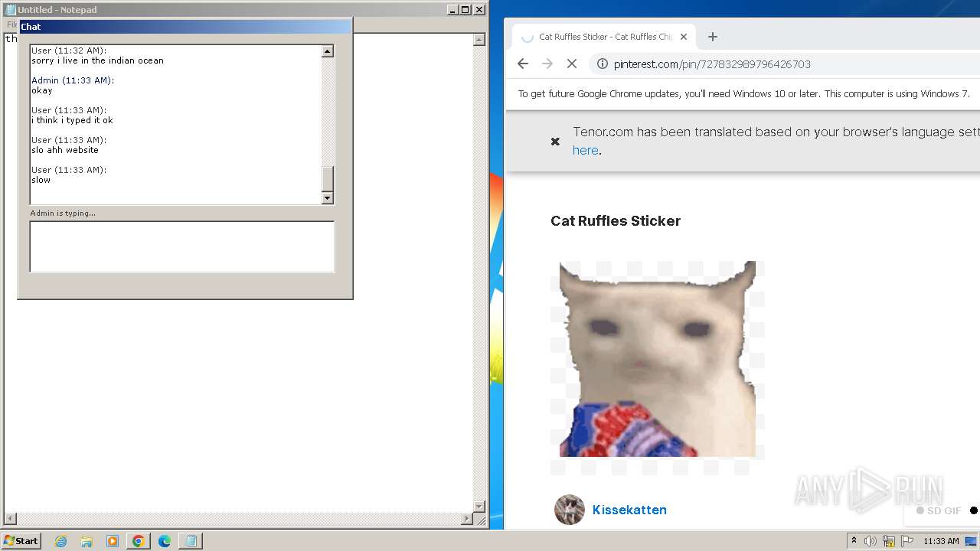Click chat message 'sorry i live in the indian ocean'
The width and height of the screenshot is (980, 551).
tap(97, 60)
